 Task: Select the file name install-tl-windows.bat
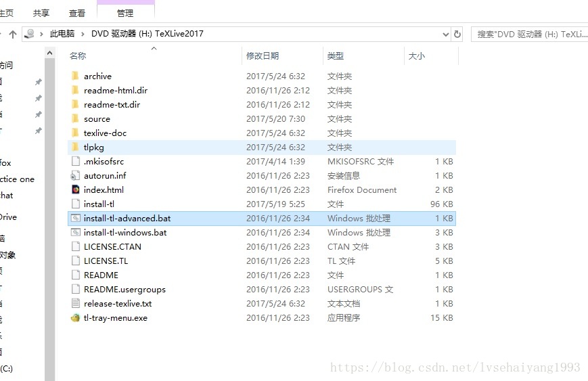[125, 233]
